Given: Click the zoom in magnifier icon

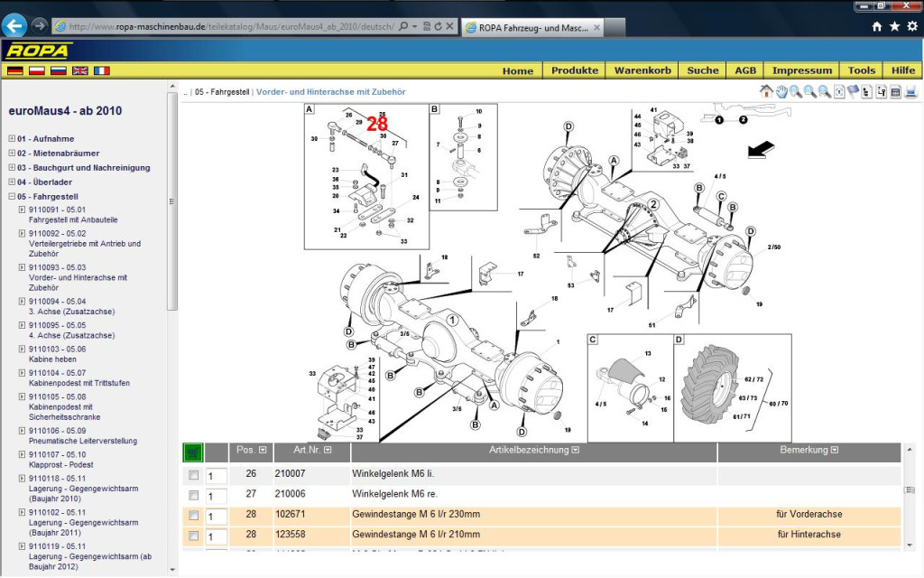Looking at the screenshot, I should click(796, 91).
